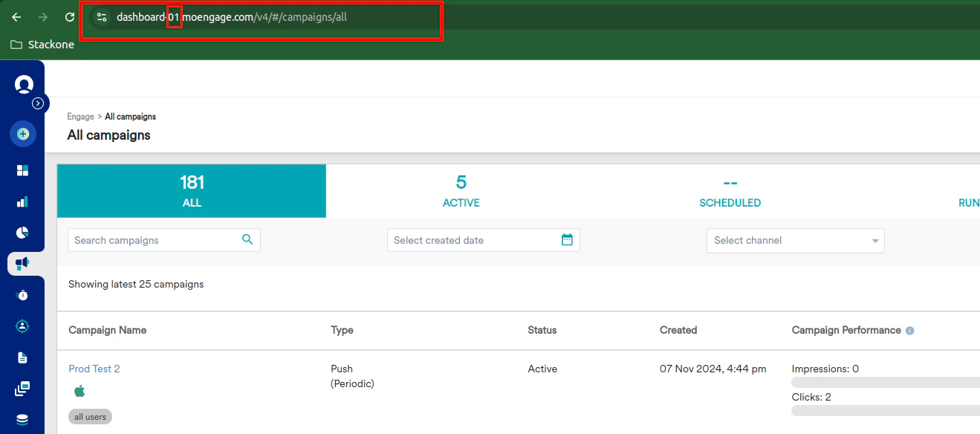Viewport: 980px width, 434px height.
Task: Click the Active status cell for Prod Test 2
Action: [542, 369]
